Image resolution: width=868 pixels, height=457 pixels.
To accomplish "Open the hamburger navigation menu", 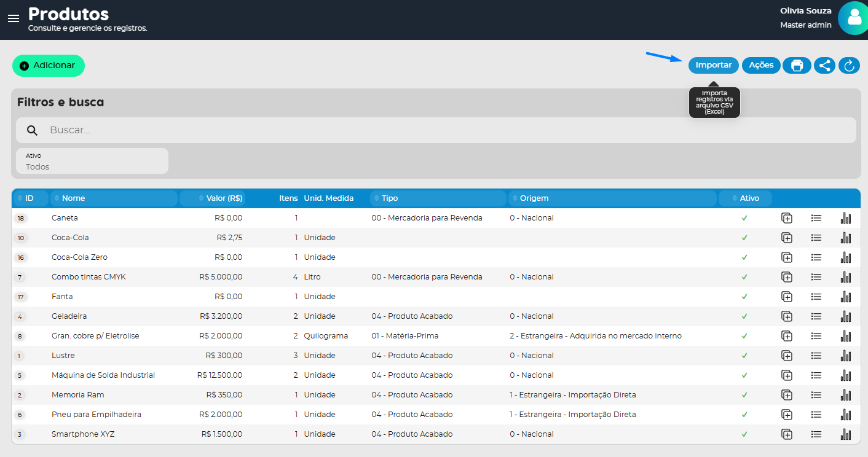I will [14, 18].
